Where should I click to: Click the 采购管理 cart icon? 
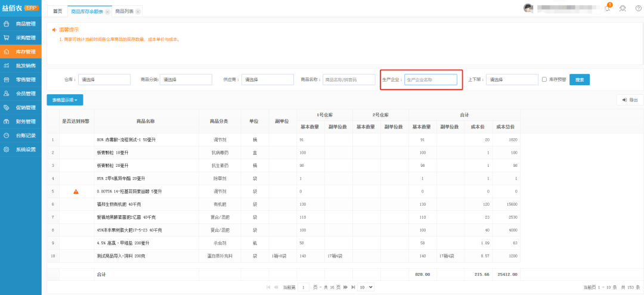click(7, 38)
